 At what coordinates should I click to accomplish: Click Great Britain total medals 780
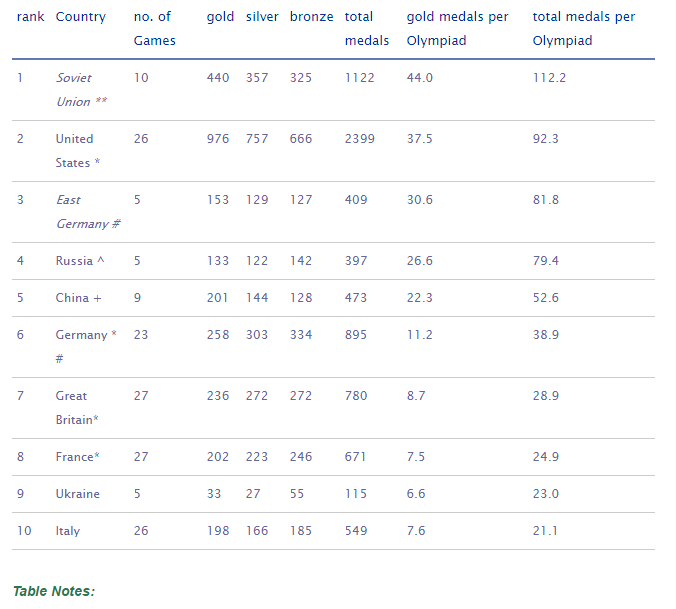tap(356, 396)
